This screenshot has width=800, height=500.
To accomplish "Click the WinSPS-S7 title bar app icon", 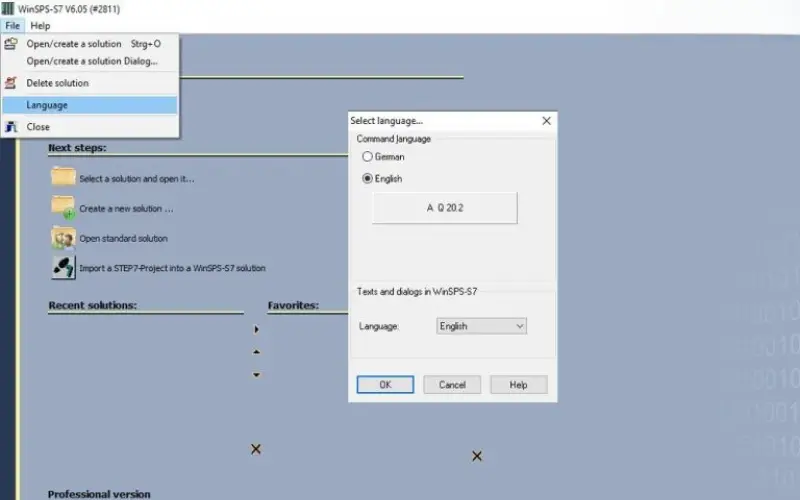I will pyautogui.click(x=8, y=9).
